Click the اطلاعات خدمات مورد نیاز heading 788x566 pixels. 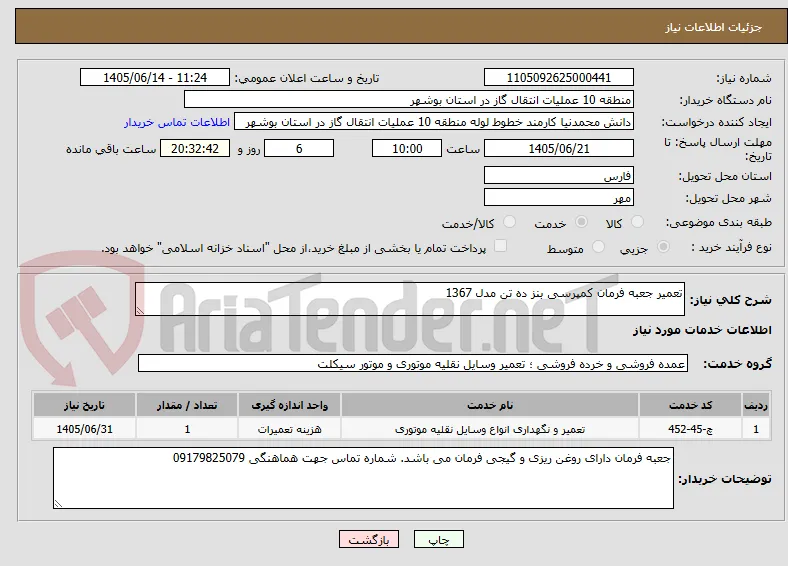coord(702,330)
